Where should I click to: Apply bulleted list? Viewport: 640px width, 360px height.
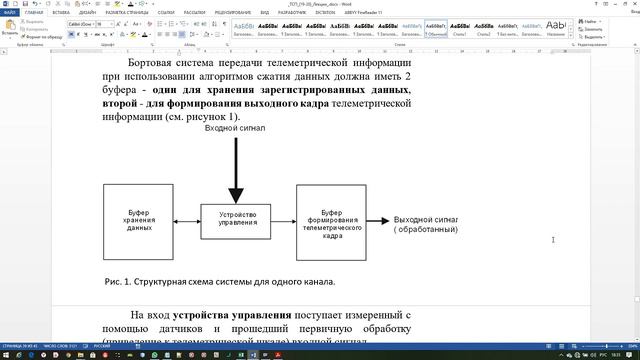click(x=160, y=24)
